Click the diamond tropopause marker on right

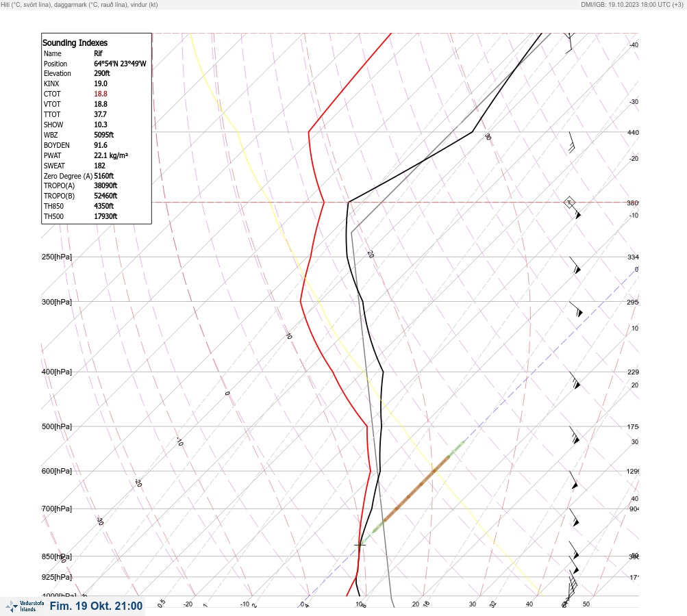click(x=569, y=203)
